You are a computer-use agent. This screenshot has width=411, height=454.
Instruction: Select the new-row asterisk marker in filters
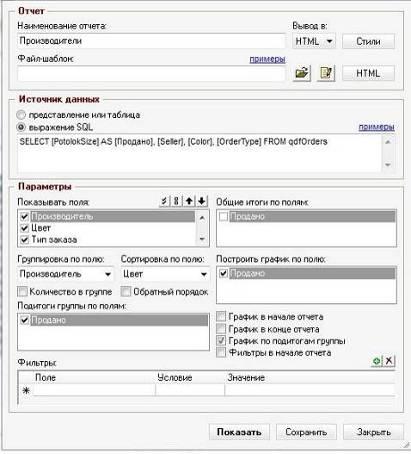tap(26, 391)
